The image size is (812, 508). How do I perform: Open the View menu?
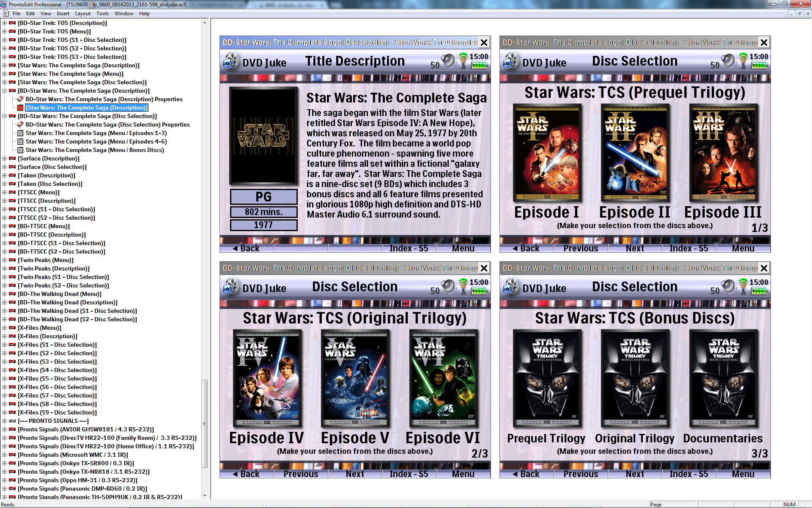[x=46, y=14]
